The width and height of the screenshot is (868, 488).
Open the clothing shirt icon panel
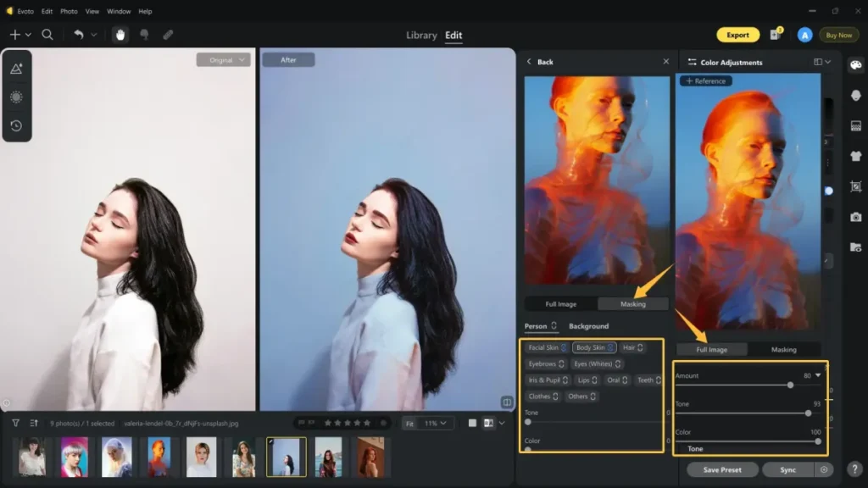855,156
